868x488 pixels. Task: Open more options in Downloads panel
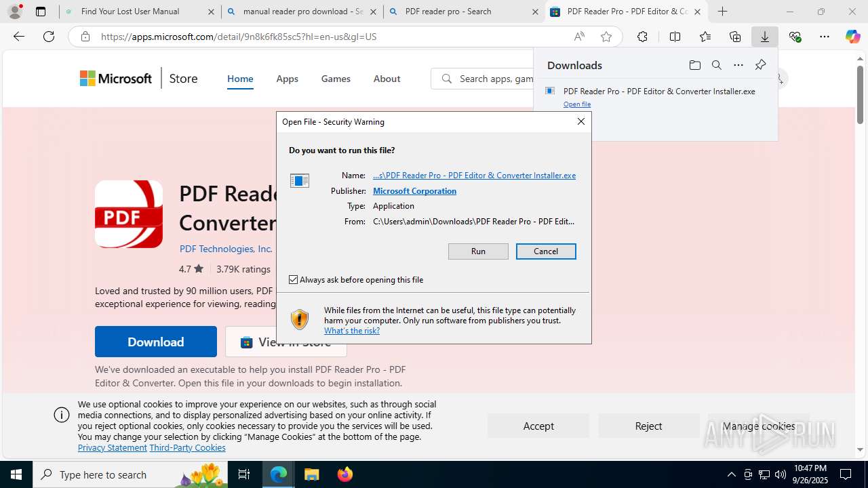[738, 65]
